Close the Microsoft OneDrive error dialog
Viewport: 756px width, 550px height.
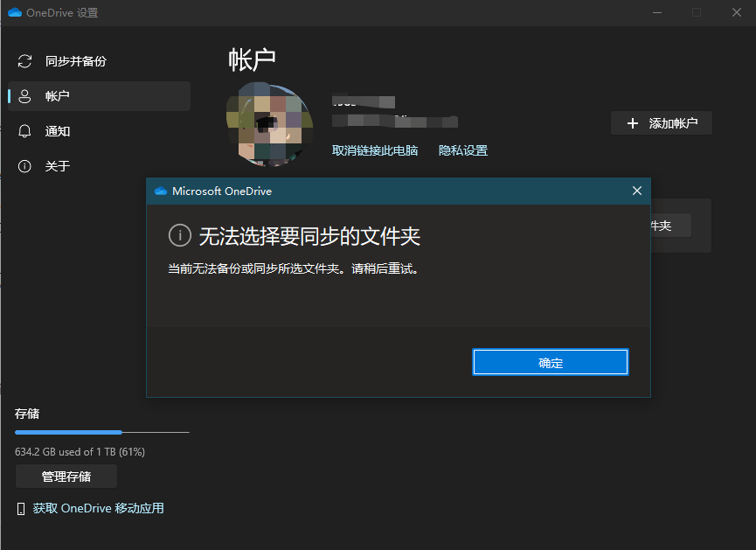[x=637, y=191]
